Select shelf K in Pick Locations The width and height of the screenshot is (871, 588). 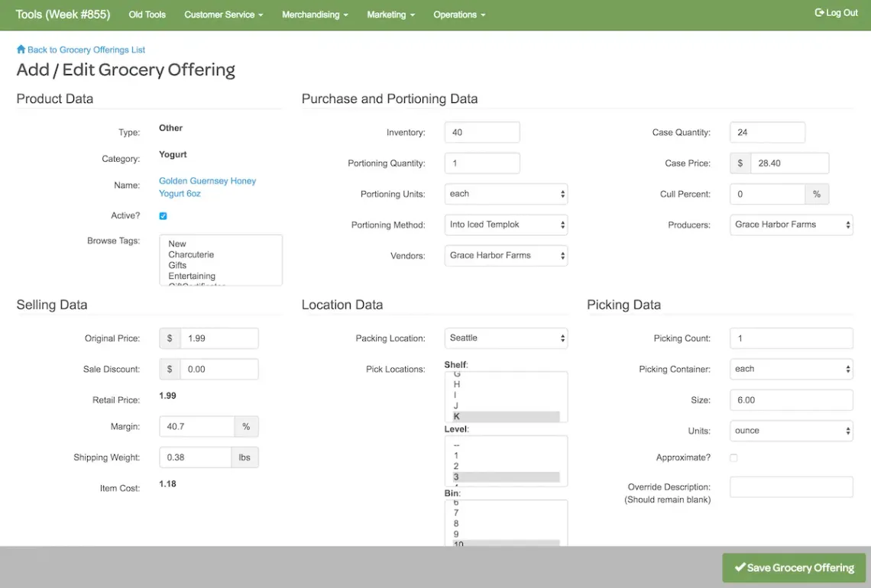(x=506, y=416)
